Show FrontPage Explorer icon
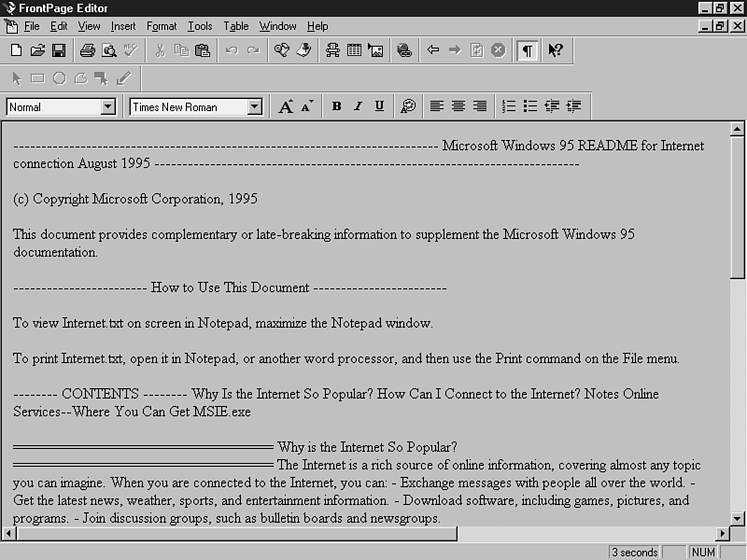The image size is (747, 560). point(282,50)
